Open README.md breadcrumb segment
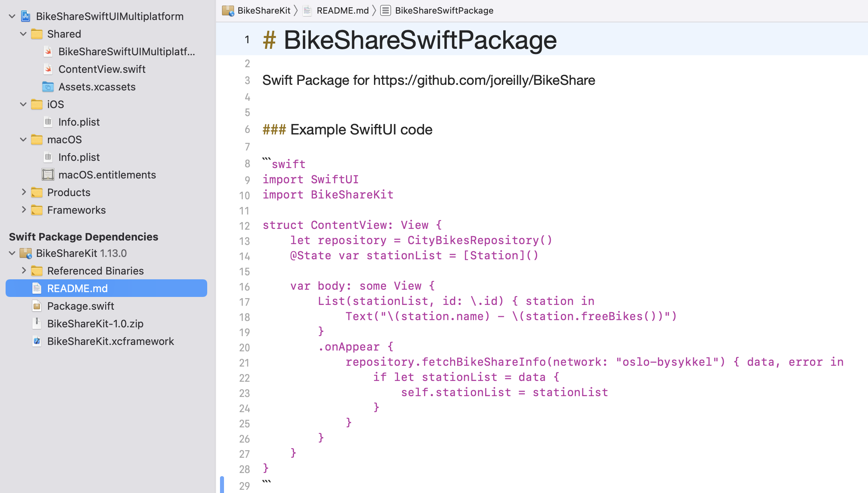The width and height of the screenshot is (868, 493). [343, 11]
